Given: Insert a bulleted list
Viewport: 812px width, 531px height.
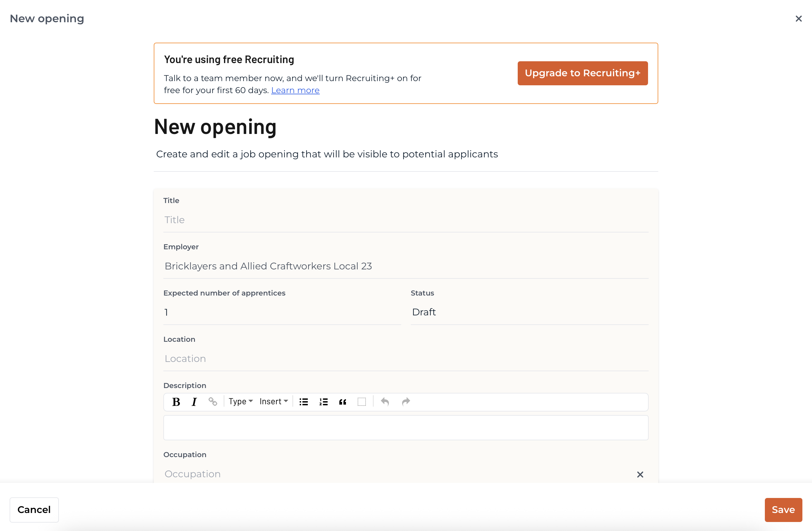Looking at the screenshot, I should coord(304,402).
